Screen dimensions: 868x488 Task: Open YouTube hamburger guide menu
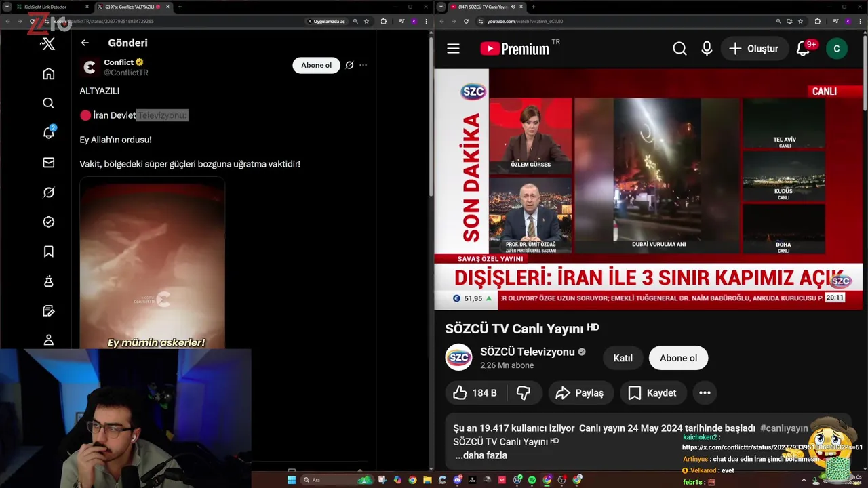click(453, 49)
